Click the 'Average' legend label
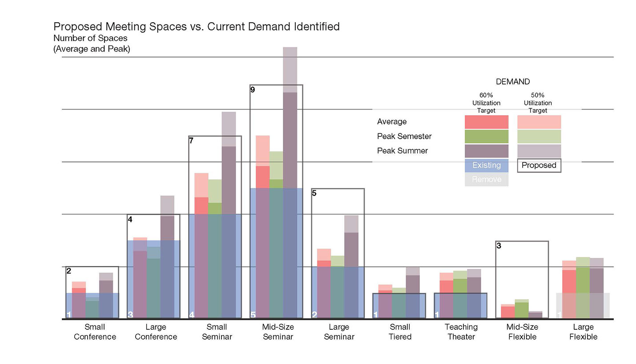The width and height of the screenshot is (636, 364). 392,122
